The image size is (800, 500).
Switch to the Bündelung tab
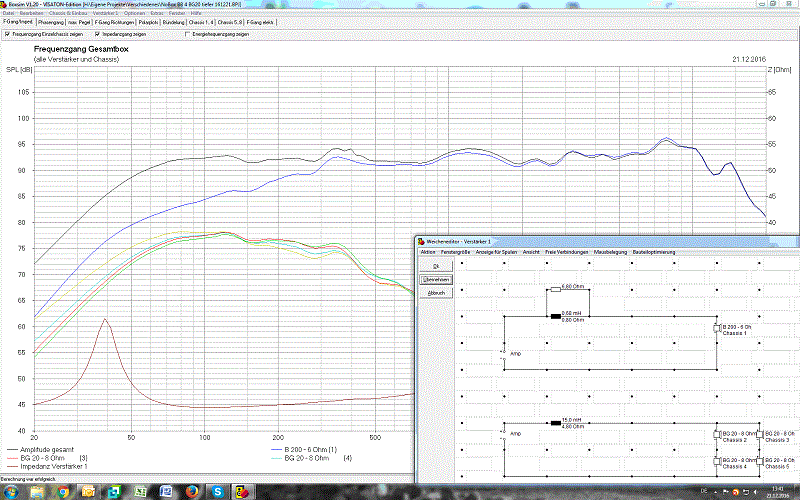(174, 21)
